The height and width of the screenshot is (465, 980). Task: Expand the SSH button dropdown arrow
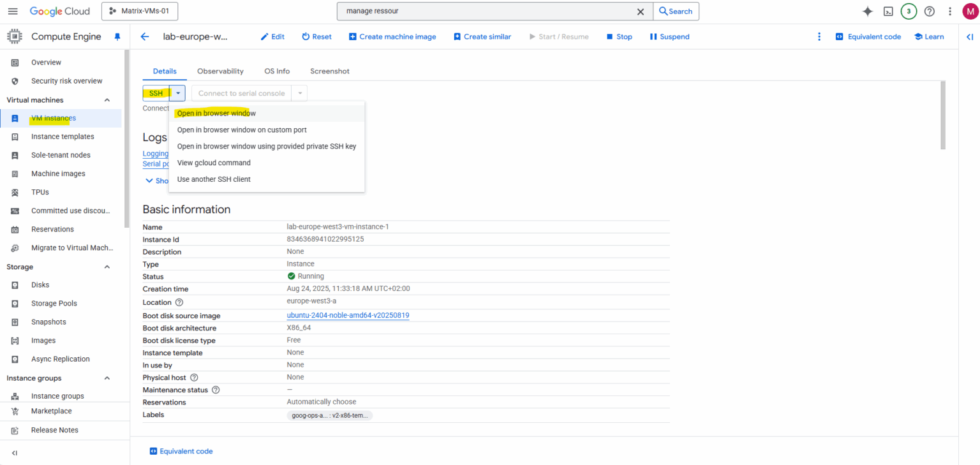pyautogui.click(x=178, y=92)
